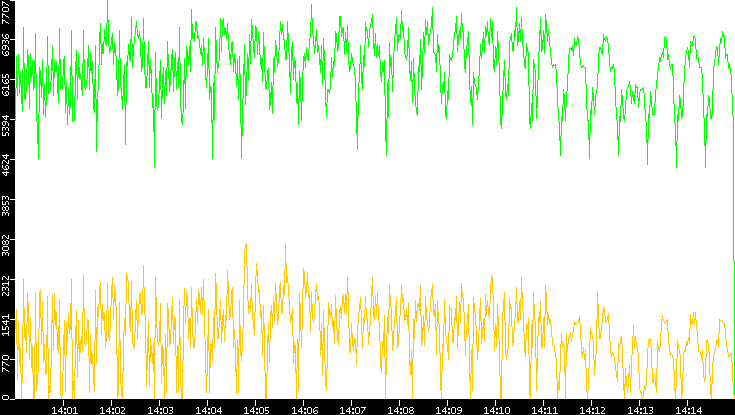This screenshot has width=735, height=415.
Task: Click the 14:06 time axis label
Action: point(304,410)
